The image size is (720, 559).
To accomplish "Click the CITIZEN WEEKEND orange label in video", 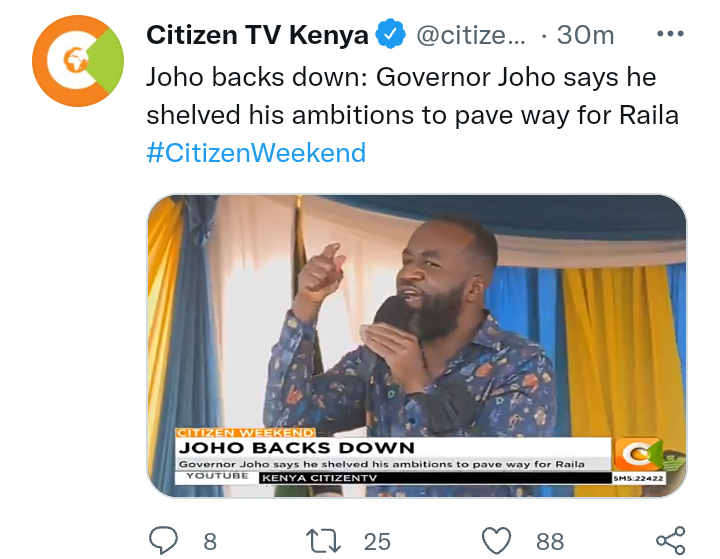I will click(x=245, y=433).
